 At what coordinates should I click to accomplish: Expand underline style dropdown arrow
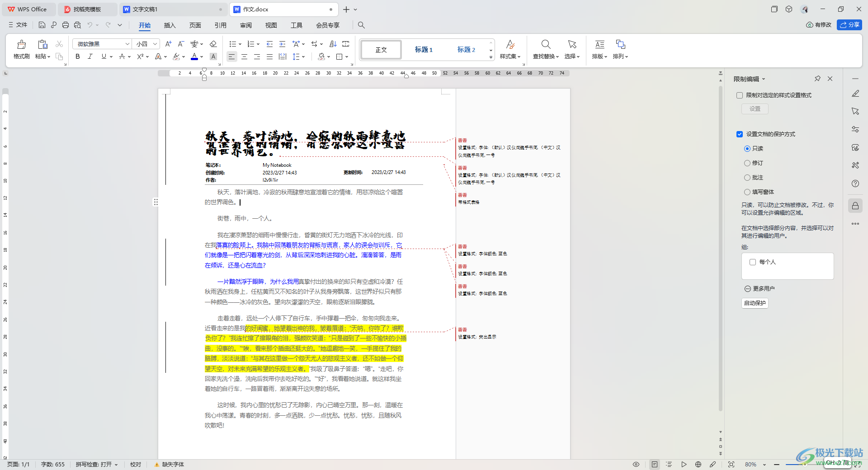pyautogui.click(x=111, y=57)
